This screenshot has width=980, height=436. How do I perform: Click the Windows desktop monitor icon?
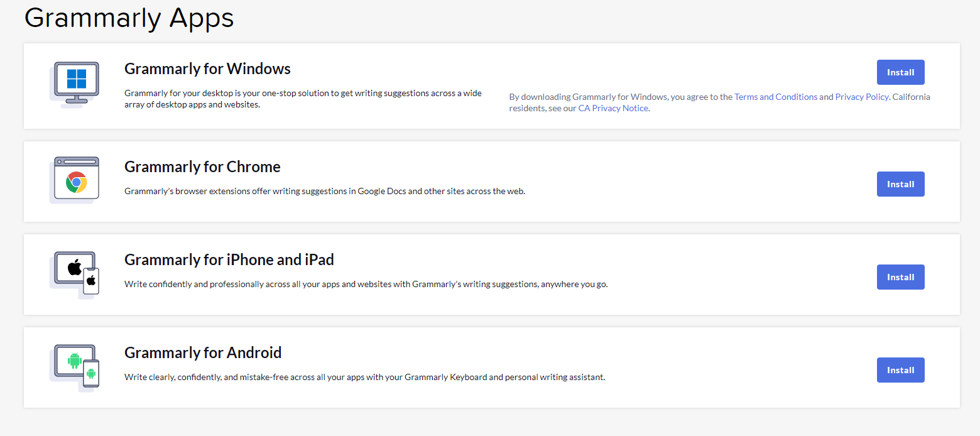coord(75,83)
